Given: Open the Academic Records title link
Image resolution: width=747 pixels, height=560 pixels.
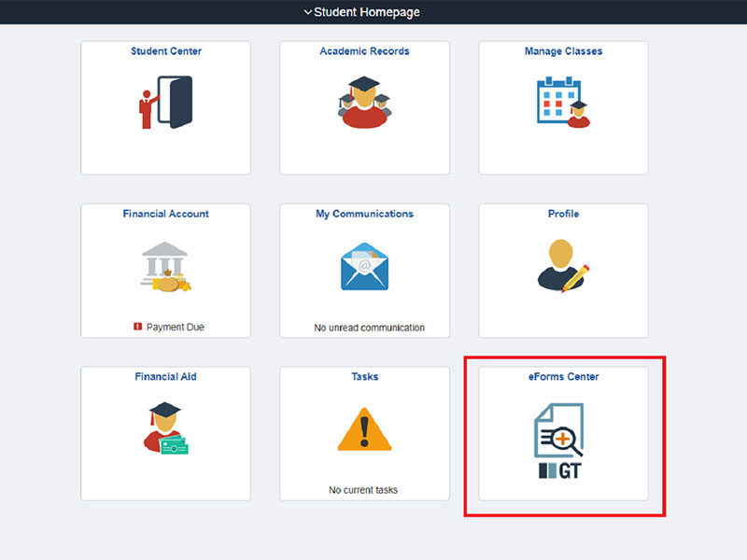Looking at the screenshot, I should [364, 51].
